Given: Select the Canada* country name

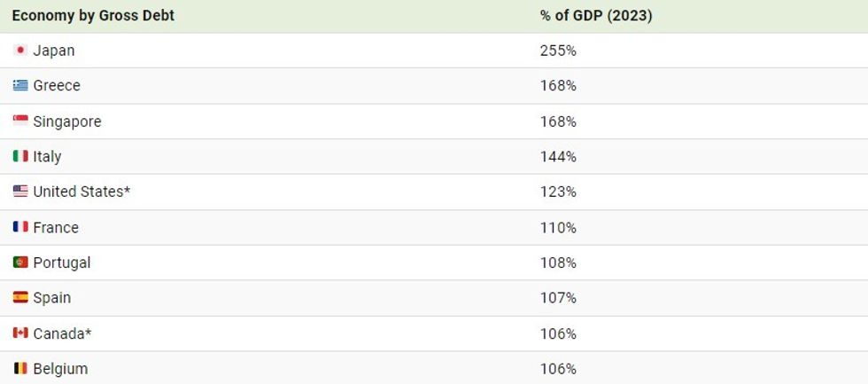Looking at the screenshot, I should (62, 333).
